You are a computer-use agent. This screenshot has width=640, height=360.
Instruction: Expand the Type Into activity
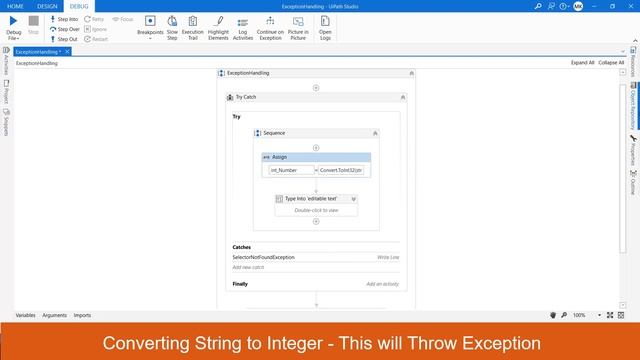[x=353, y=199]
